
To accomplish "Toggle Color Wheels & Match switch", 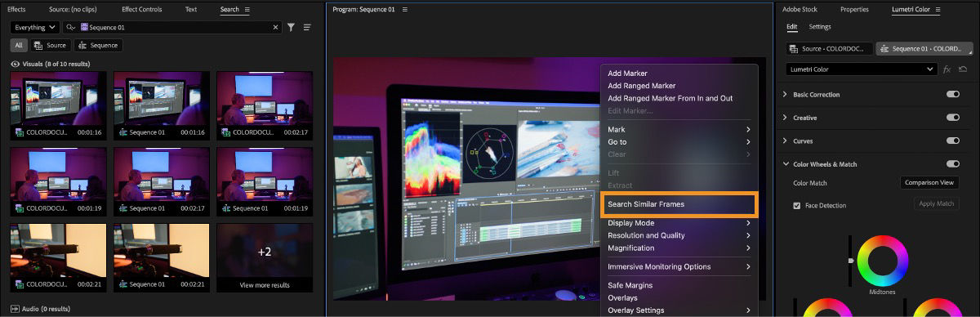I will (952, 164).
